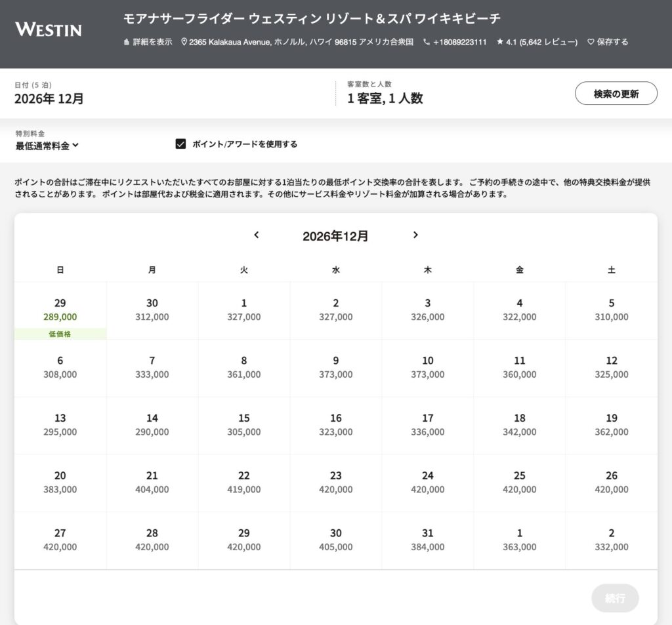The image size is (672, 625).
Task: Toggle ポイント/アワードを使用する checkbox
Action: click(x=181, y=144)
